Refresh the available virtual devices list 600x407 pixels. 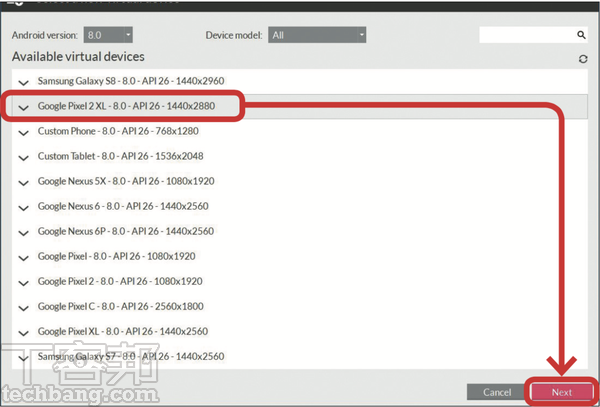coord(583,59)
